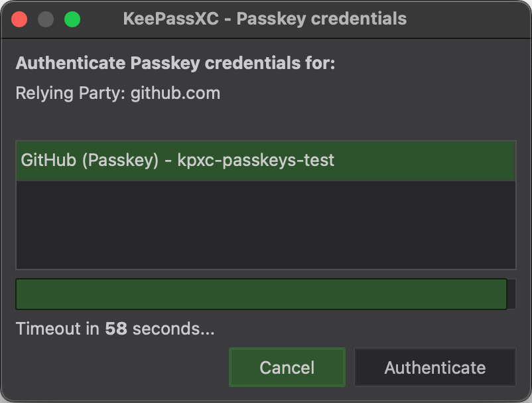Screen dimensions: 532x403
Task: Zoom the window with the green button
Action: click(x=72, y=19)
